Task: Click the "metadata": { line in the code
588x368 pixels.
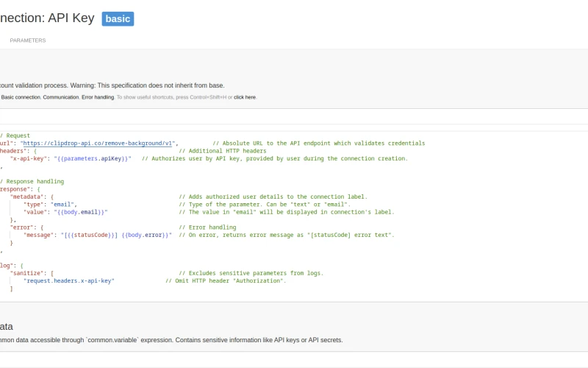Action: coord(32,197)
